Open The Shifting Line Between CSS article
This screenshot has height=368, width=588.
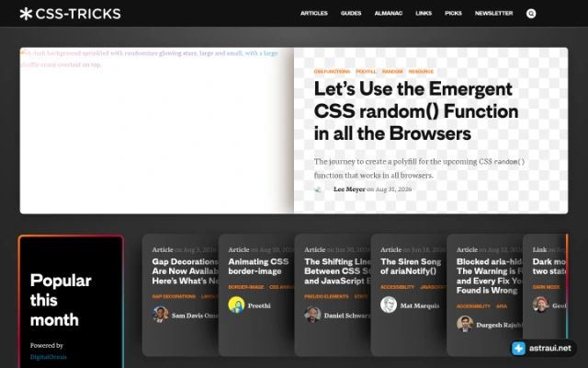(x=337, y=271)
